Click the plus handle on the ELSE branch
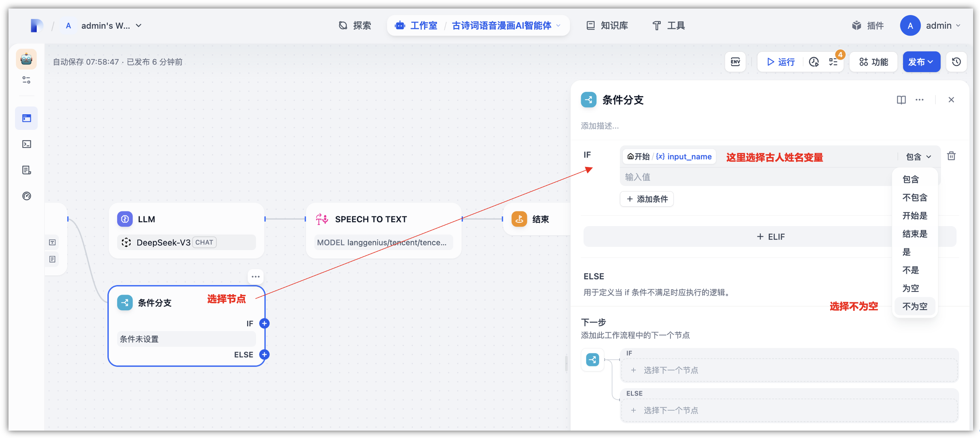Image resolution: width=980 pixels, height=440 pixels. (x=264, y=355)
